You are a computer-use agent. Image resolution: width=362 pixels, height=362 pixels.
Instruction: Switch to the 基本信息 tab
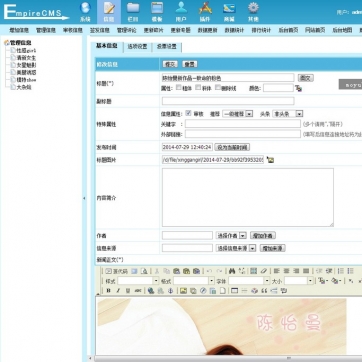click(107, 46)
